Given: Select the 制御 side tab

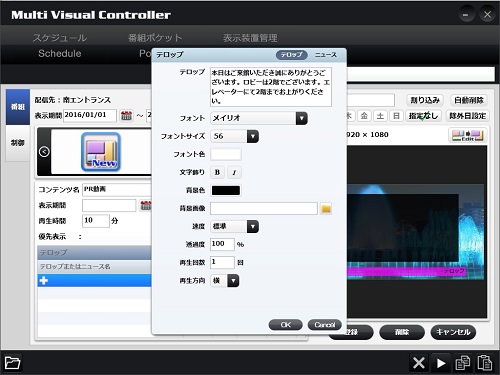Looking at the screenshot, I should (18, 143).
